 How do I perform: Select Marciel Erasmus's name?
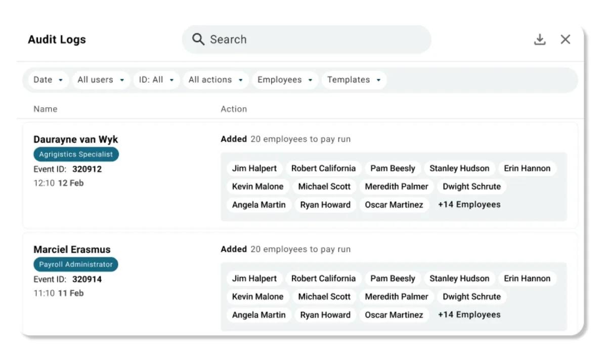point(71,249)
